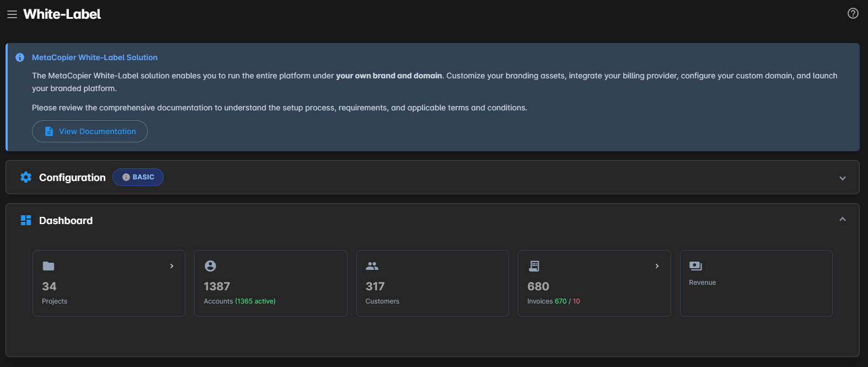Collapse the Dashboard section chevron
The width and height of the screenshot is (868, 367).
point(843,219)
